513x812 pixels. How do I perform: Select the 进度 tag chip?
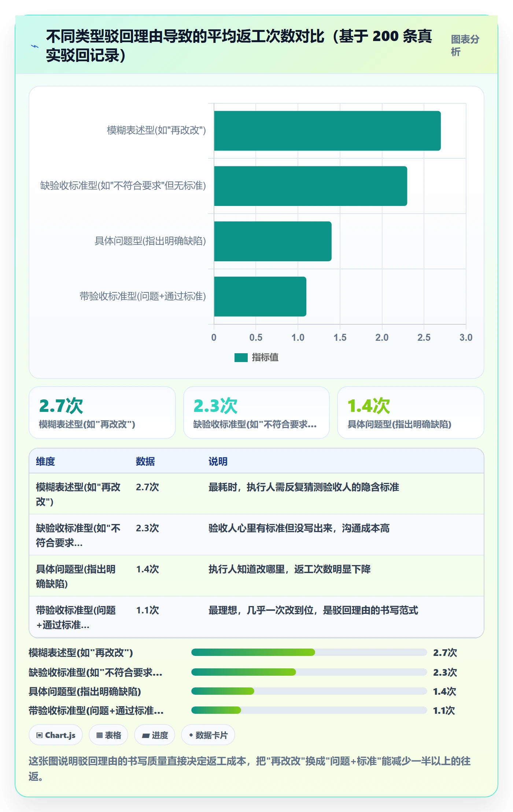click(x=155, y=735)
